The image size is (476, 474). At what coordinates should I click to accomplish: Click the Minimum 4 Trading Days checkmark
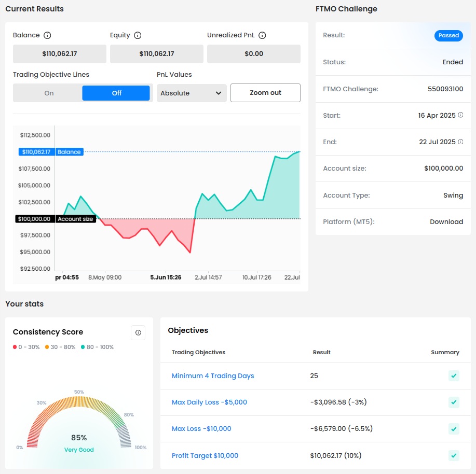click(454, 376)
